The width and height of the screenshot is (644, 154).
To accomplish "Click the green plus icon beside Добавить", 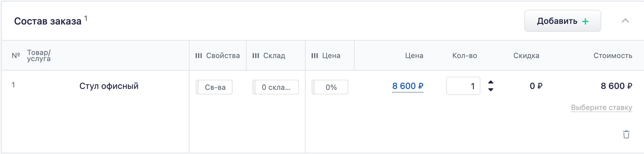I will (x=585, y=21).
